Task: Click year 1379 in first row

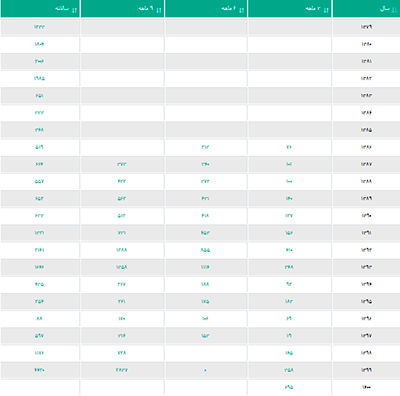Action: [366, 27]
